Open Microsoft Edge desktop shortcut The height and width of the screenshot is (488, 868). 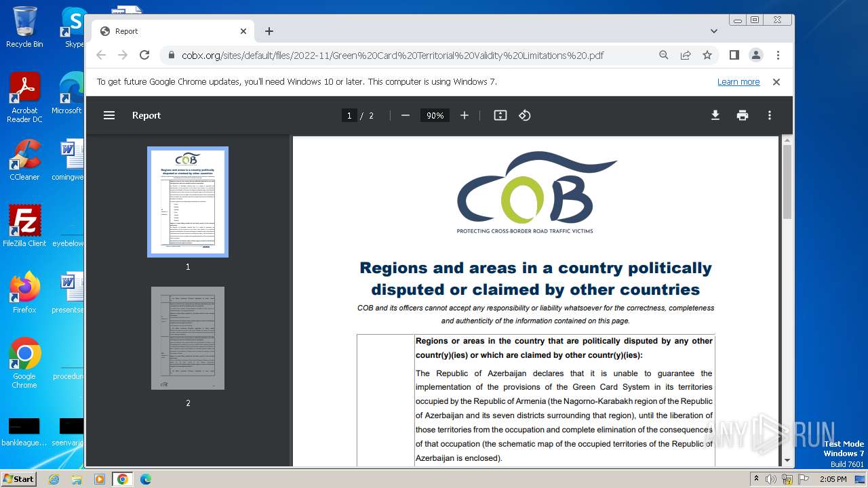68,94
